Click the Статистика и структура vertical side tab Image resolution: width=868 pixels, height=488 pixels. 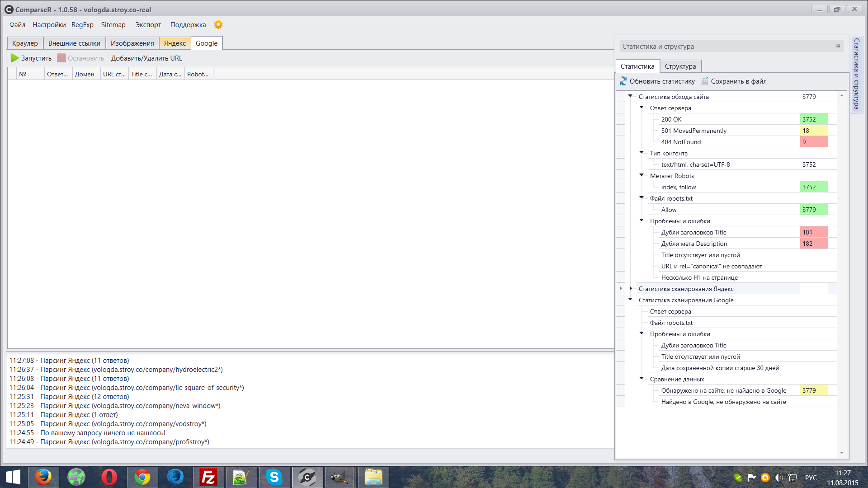pos(856,75)
